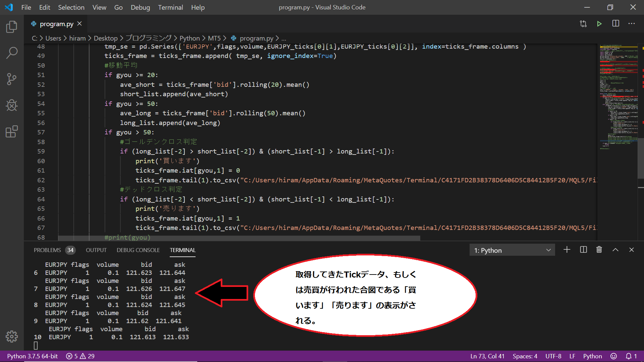
Task: Switch to the PROBLEMS tab
Action: (x=47, y=250)
